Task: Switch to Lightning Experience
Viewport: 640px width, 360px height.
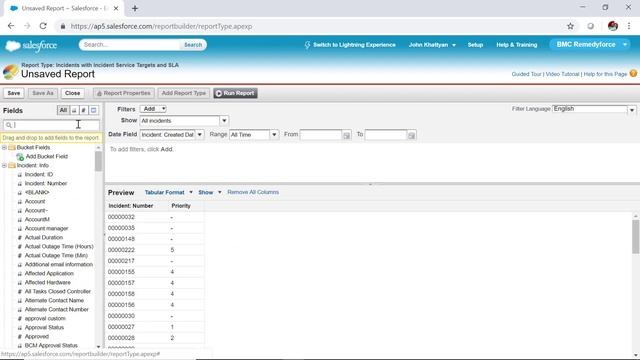Action: coord(354,45)
